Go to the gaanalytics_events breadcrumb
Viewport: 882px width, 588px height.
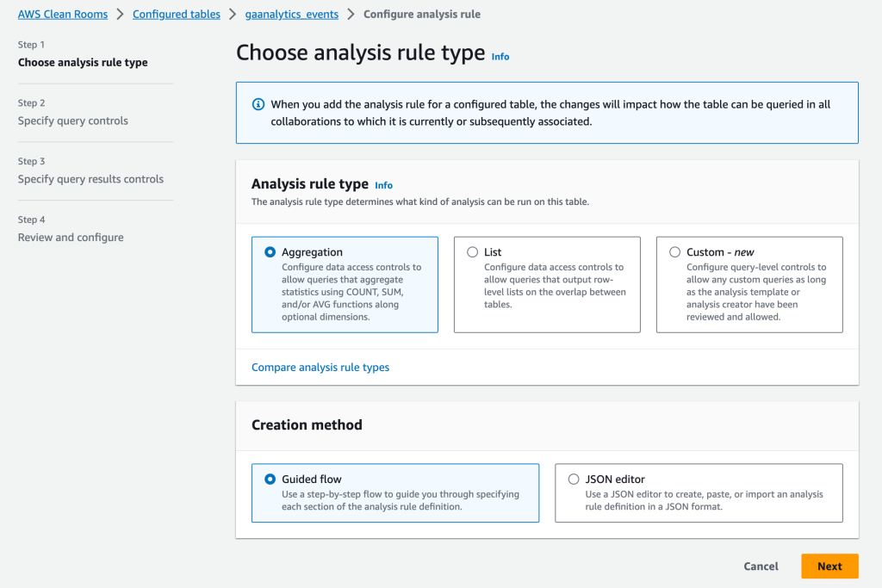tap(291, 14)
